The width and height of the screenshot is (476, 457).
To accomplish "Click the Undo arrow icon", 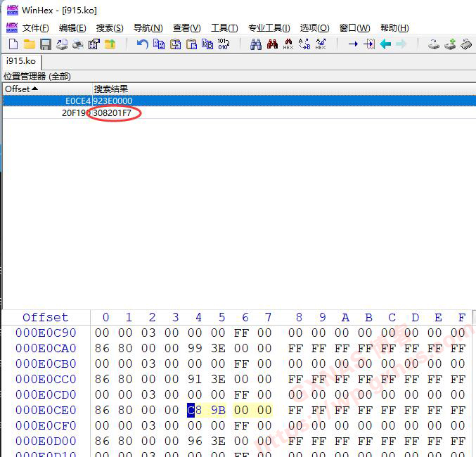I will coord(142,44).
